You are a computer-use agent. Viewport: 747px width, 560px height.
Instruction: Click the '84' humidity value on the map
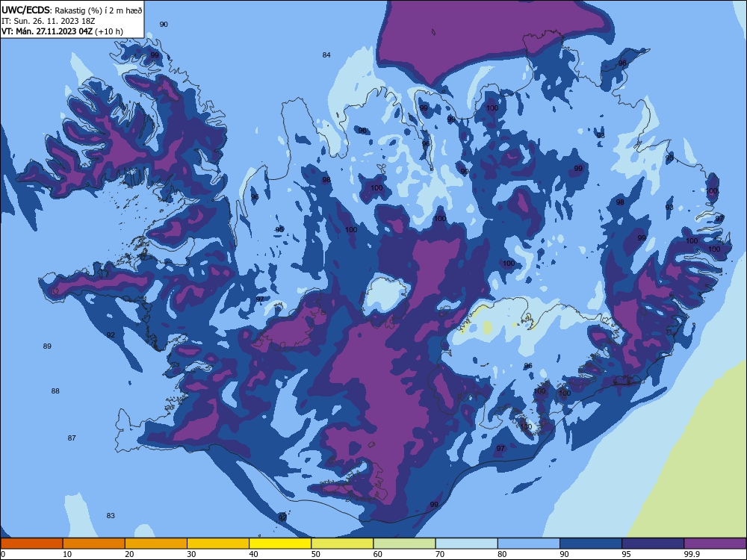click(326, 55)
